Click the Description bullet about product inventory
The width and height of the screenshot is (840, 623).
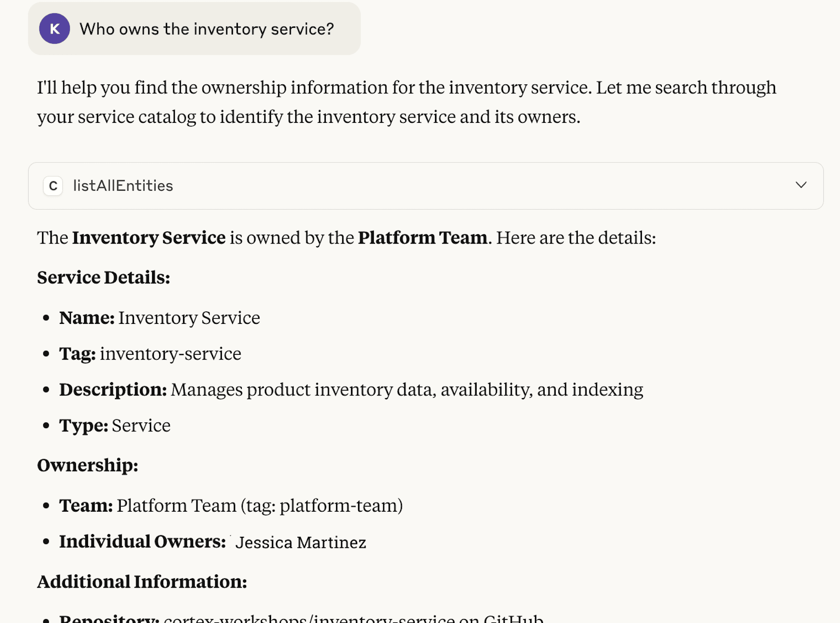point(351,390)
